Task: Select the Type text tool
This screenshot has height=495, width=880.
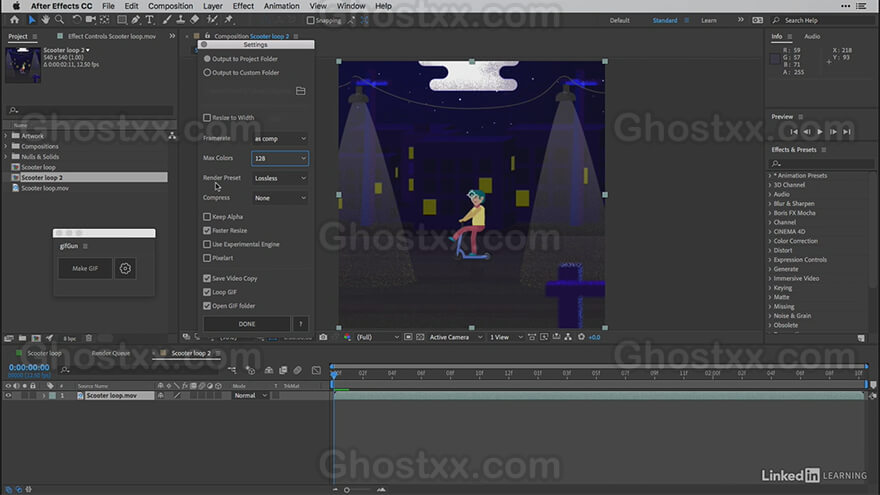Action: click(150, 20)
